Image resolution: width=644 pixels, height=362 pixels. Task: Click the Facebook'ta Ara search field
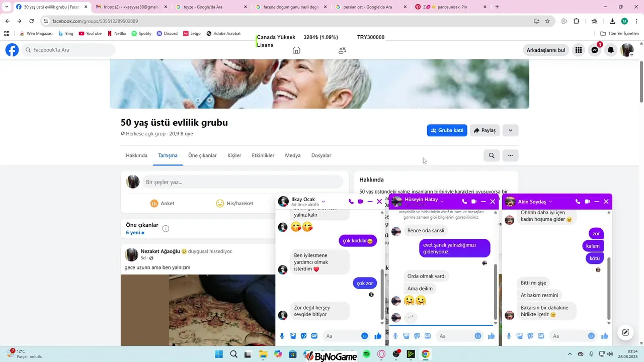pyautogui.click(x=68, y=50)
